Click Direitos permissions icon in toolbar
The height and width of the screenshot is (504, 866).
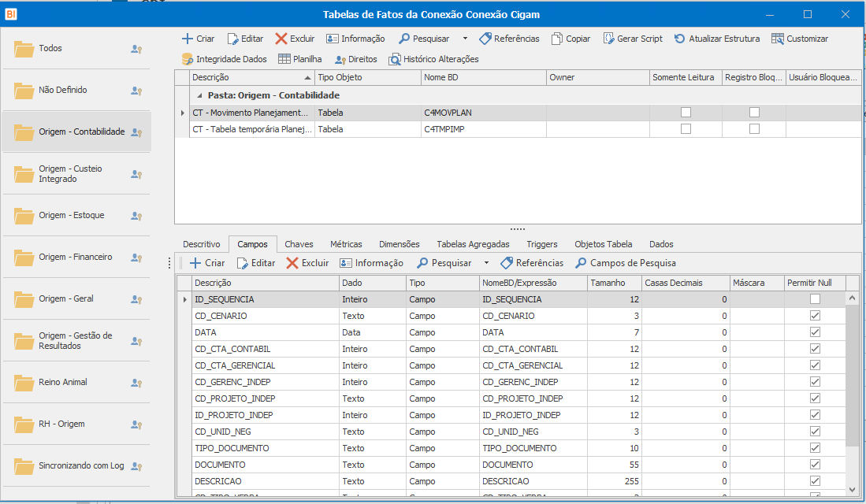(x=340, y=59)
